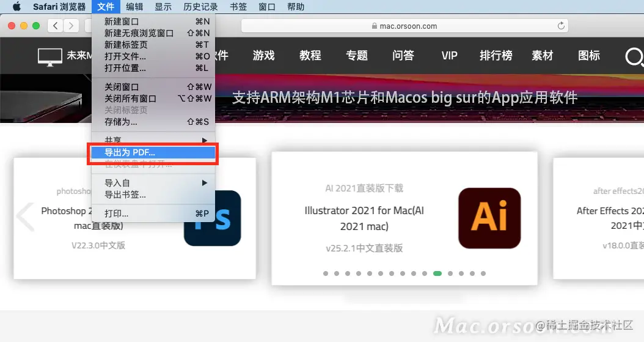Open the Safari 浏览器 menu

(59, 7)
